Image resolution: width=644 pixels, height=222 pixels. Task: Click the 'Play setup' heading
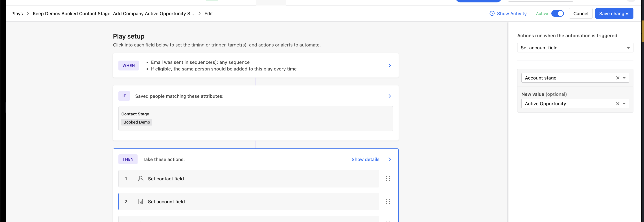[129, 37]
